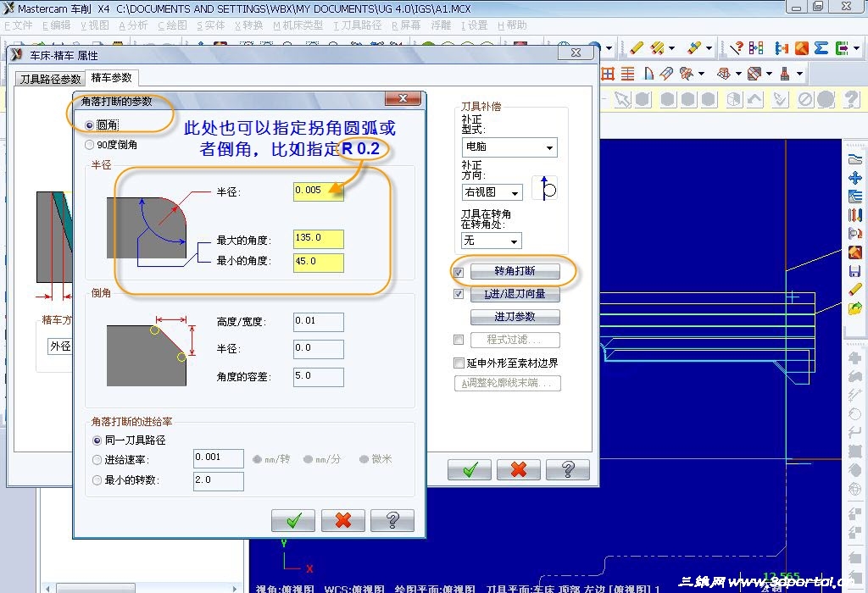Click the 半径 0.005 input field
Screen dimensions: 868x593
(319, 191)
